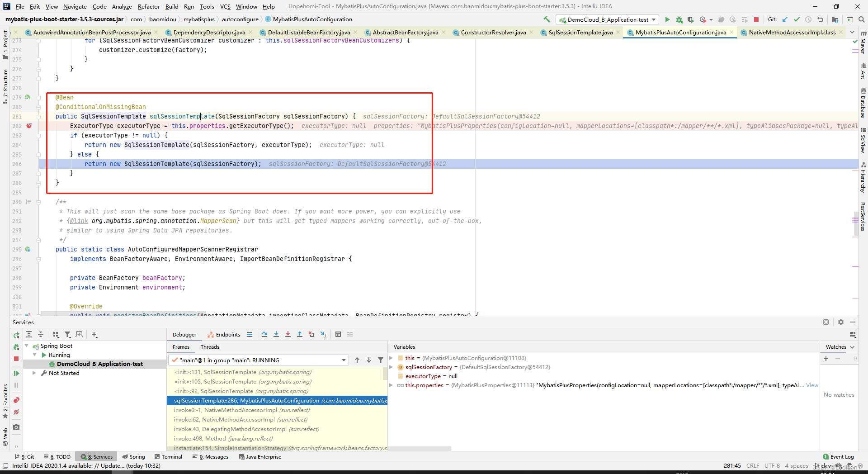This screenshot has height=474, width=868.
Task: Collapse the Running tree node
Action: point(35,355)
